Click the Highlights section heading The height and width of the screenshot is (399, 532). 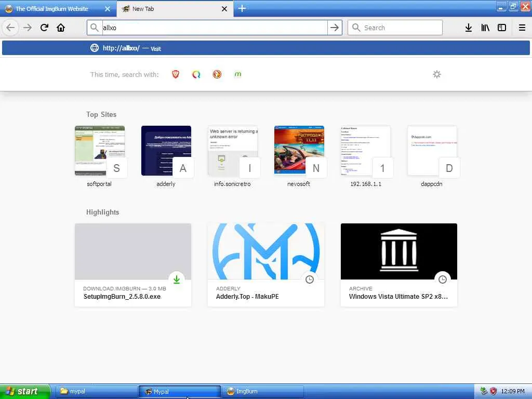[102, 212]
